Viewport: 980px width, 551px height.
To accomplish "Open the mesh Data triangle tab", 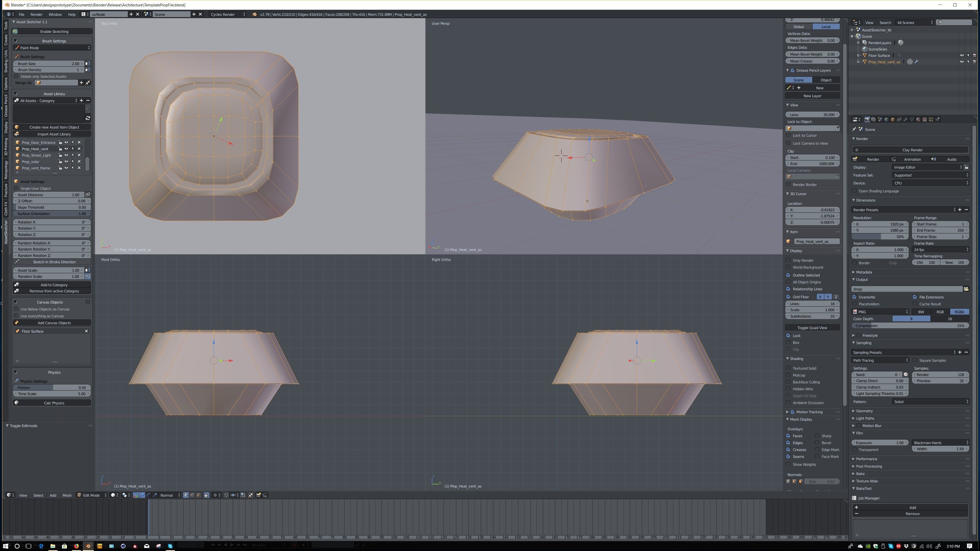I will [912, 119].
